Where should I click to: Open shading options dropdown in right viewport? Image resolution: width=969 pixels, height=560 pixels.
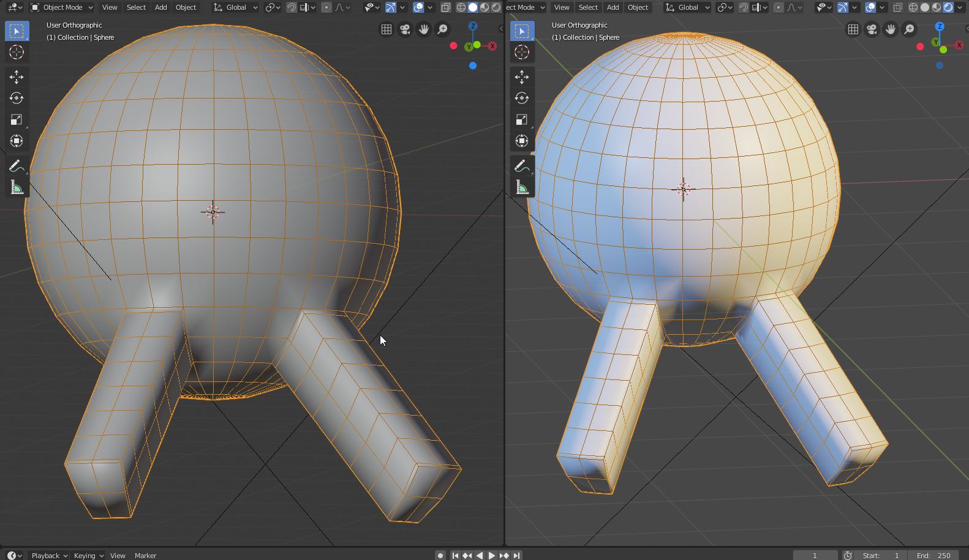(x=961, y=7)
